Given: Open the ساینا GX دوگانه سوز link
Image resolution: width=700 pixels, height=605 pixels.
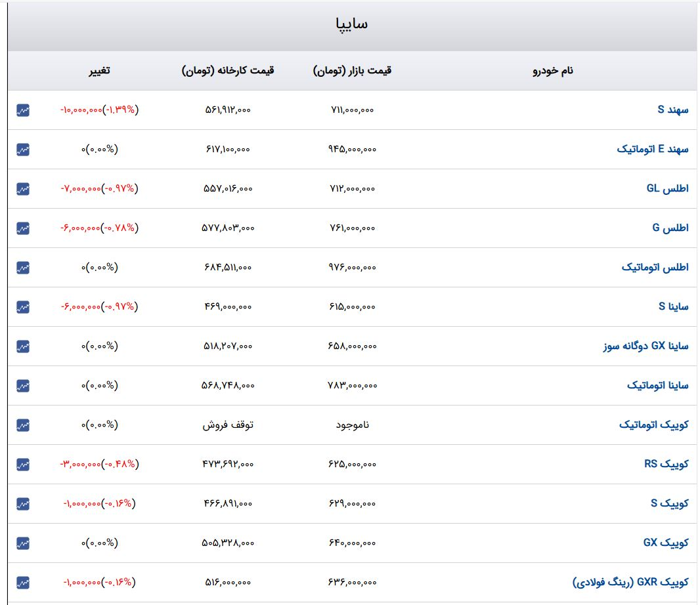Looking at the screenshot, I should pos(645,346).
